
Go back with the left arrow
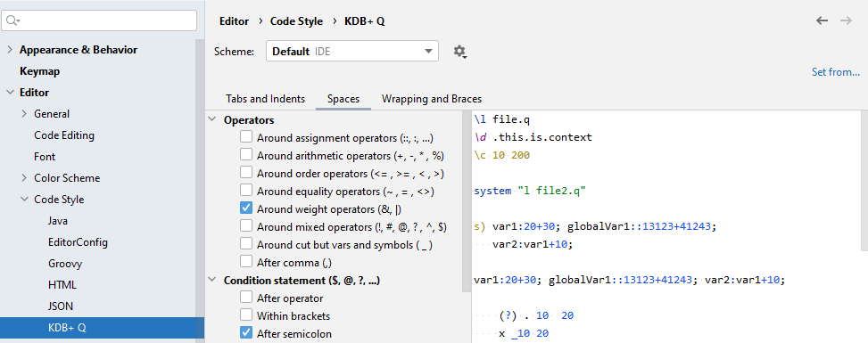coord(822,20)
